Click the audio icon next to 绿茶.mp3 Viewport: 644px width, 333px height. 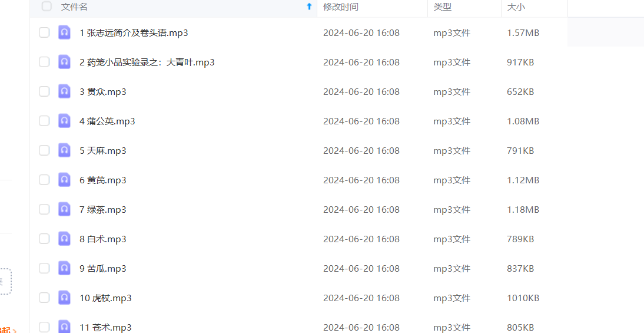click(64, 209)
